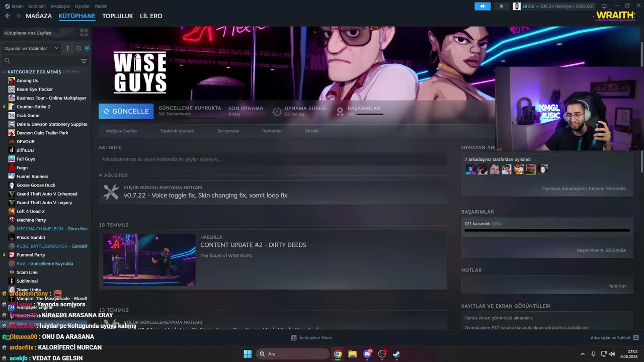Click the library search magnifier
Screen dimensions: 644x362
7,61
